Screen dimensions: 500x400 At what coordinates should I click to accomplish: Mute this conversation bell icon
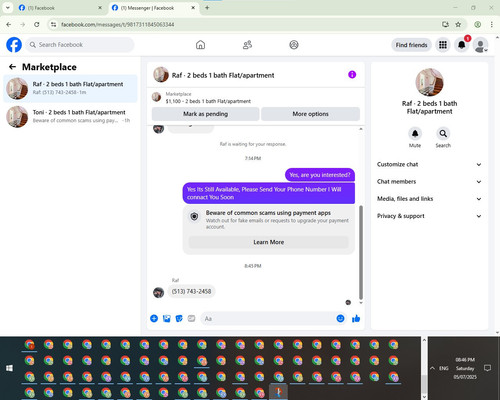(415, 134)
